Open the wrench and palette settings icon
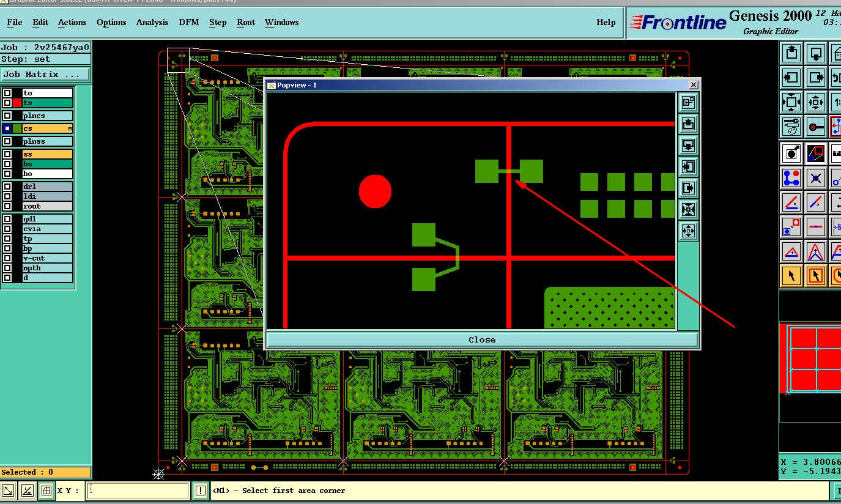 (x=792, y=127)
